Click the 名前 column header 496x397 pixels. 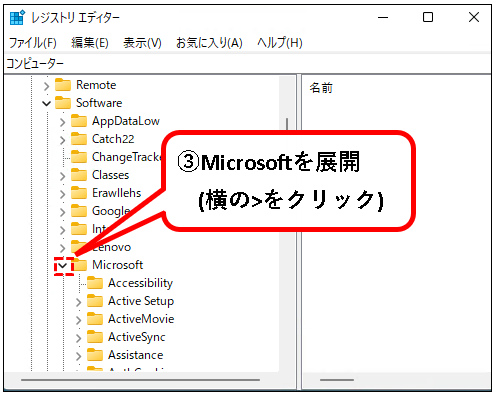point(321,88)
